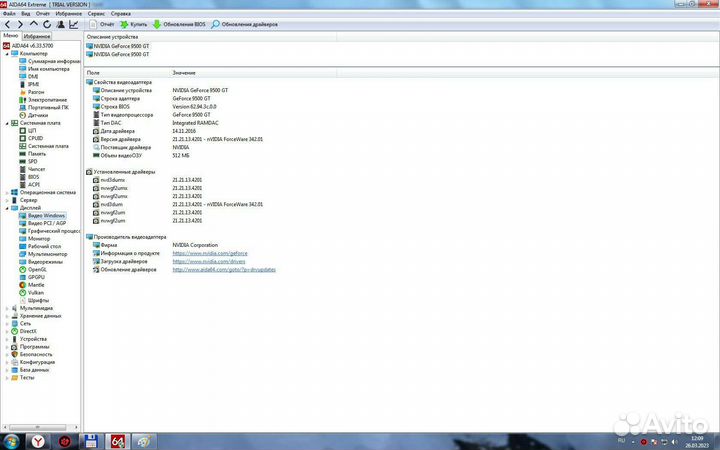The height and width of the screenshot is (450, 720).
Task: Expand the Сеть tree node
Action: (7, 324)
